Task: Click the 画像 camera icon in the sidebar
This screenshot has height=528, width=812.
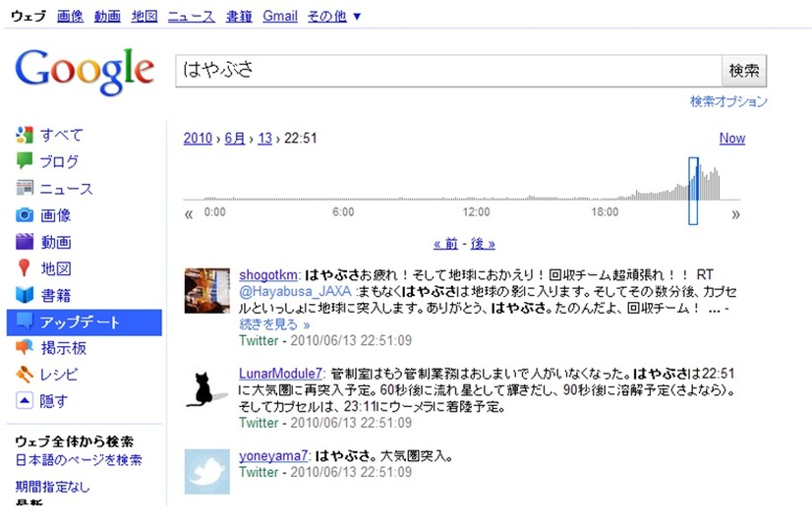Action: 25,214
